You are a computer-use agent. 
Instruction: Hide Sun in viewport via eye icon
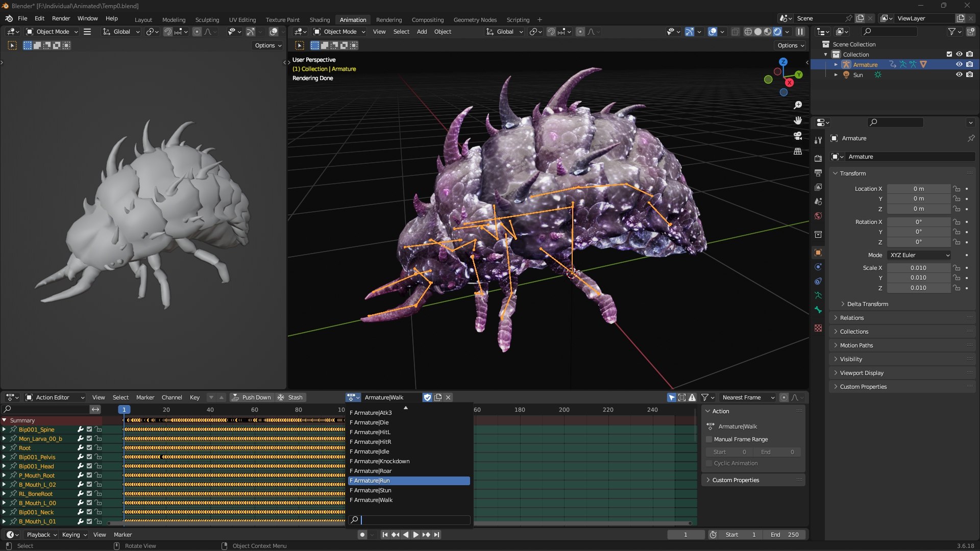(x=959, y=74)
